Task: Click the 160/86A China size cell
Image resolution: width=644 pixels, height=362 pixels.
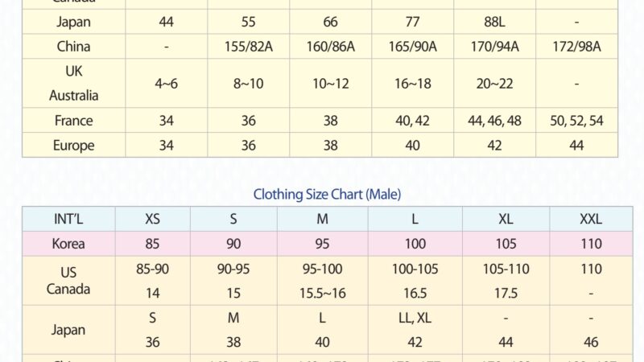Action: point(330,47)
